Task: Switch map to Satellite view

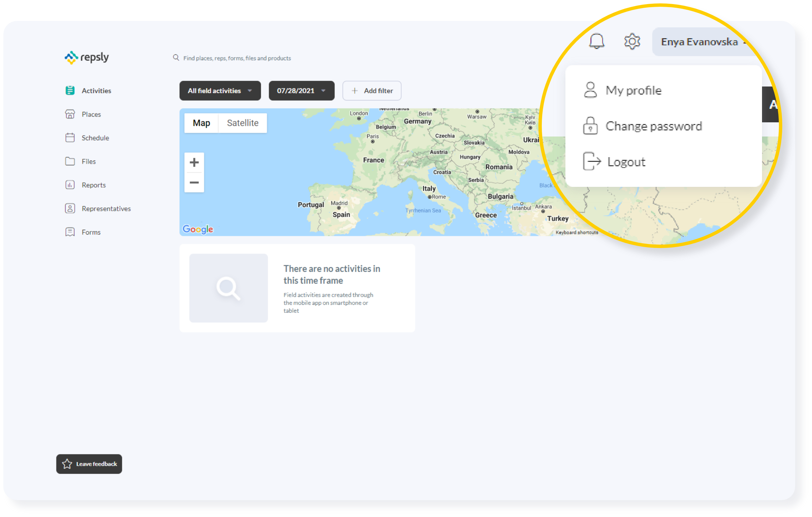Action: [x=243, y=123]
